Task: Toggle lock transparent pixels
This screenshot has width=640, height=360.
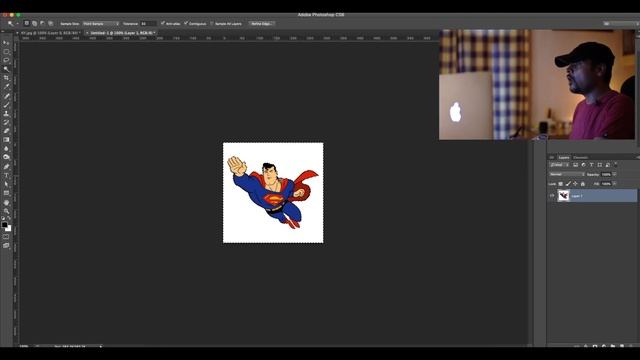Action: point(561,184)
